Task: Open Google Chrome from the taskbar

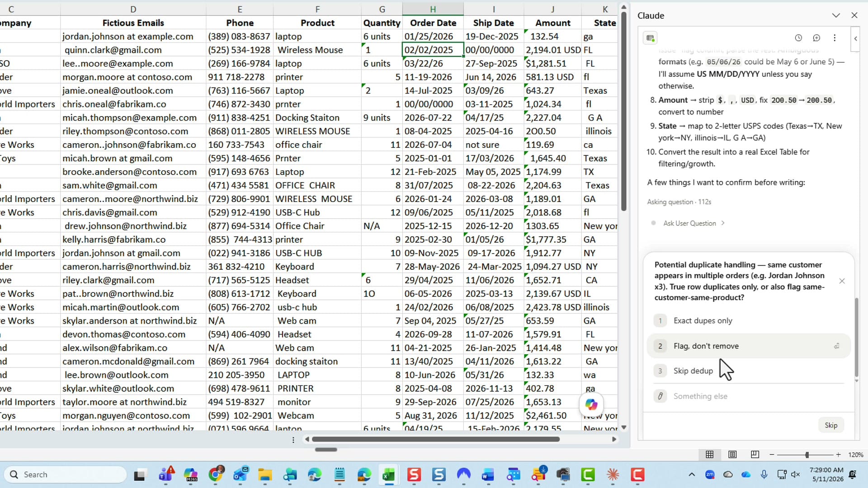Action: 216,475
